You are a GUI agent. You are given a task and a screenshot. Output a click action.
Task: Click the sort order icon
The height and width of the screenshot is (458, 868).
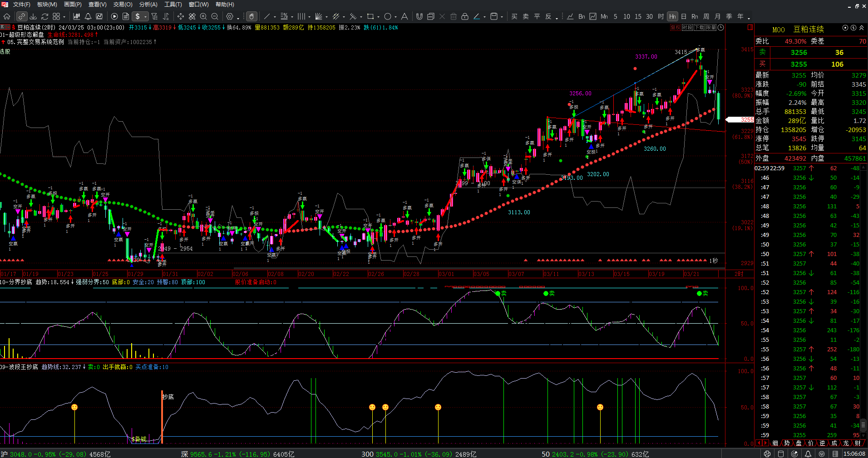coord(166,16)
